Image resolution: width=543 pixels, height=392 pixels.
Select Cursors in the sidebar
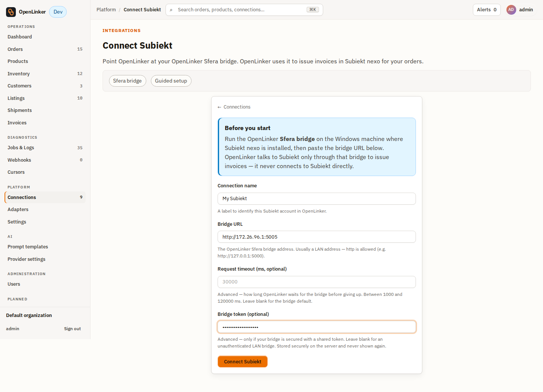[x=45, y=172]
